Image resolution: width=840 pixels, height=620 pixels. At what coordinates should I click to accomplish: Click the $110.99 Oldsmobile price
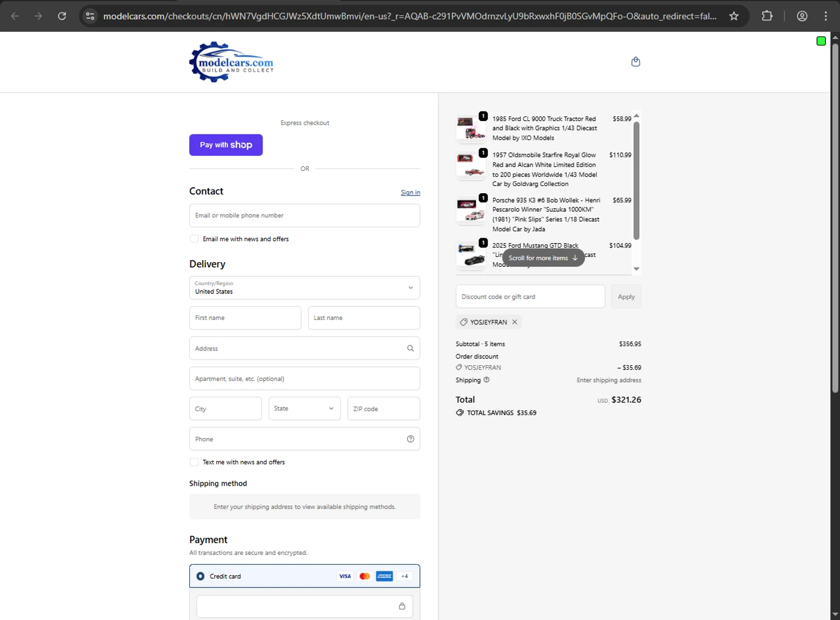(620, 155)
